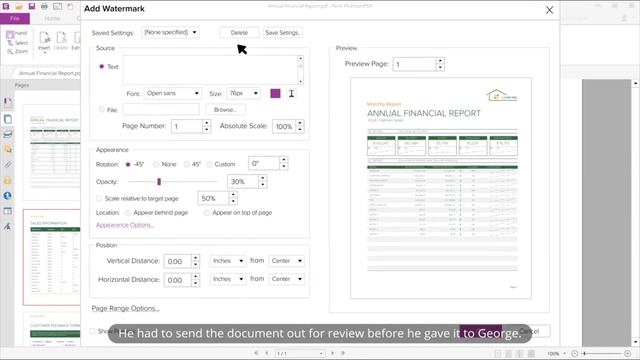Open file using the folder icon in title bar
This screenshot has width=640, height=360.
pyautogui.click(x=19, y=6)
